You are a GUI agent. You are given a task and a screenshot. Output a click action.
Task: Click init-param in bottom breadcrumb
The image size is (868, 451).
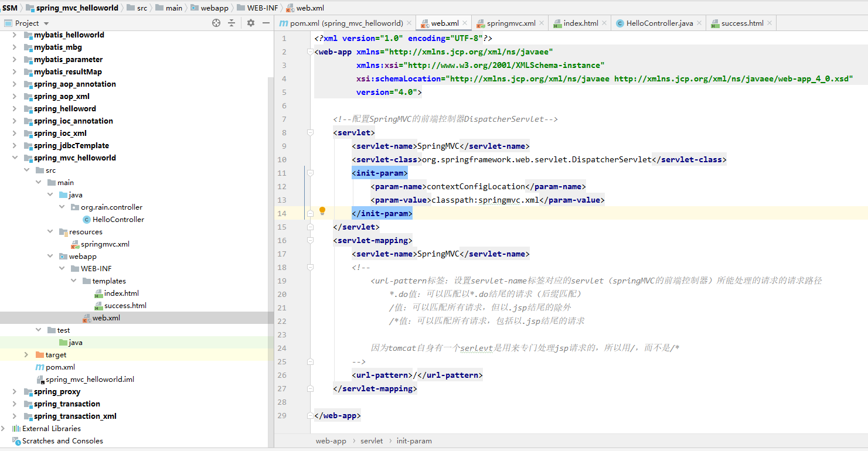point(414,441)
